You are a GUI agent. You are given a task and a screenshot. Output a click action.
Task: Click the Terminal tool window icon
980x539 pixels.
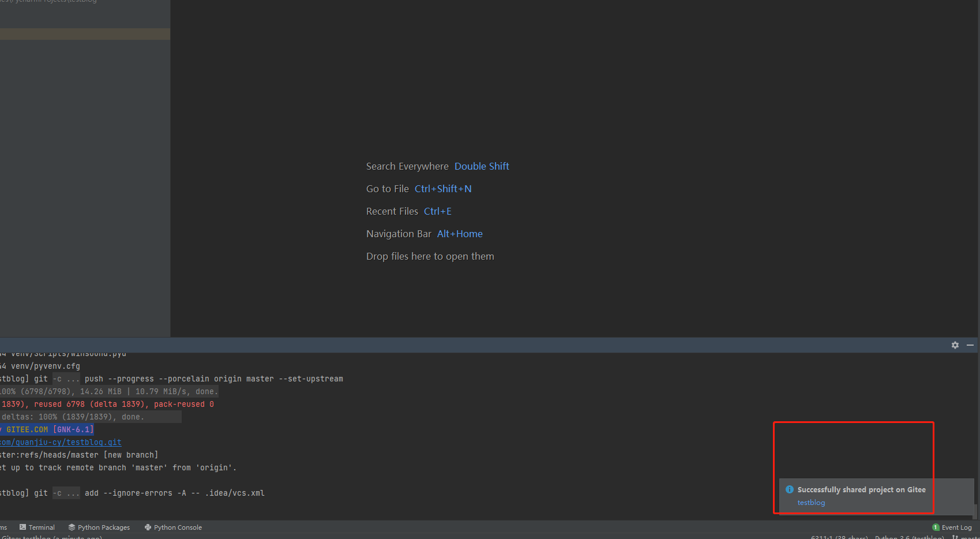click(23, 527)
